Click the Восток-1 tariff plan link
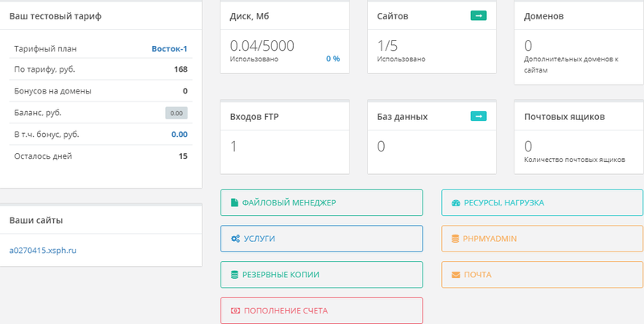Image resolution: width=644 pixels, height=324 pixels. pos(169,48)
